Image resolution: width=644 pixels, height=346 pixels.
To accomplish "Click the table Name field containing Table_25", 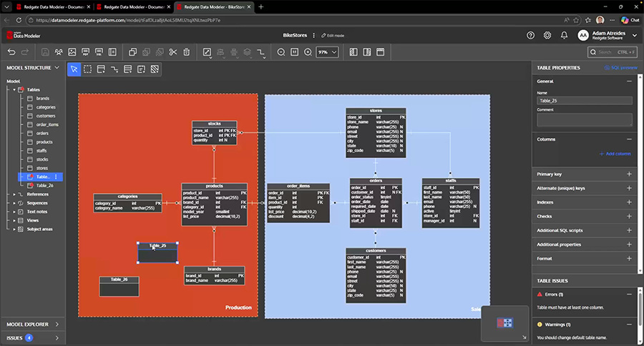I will coord(584,102).
